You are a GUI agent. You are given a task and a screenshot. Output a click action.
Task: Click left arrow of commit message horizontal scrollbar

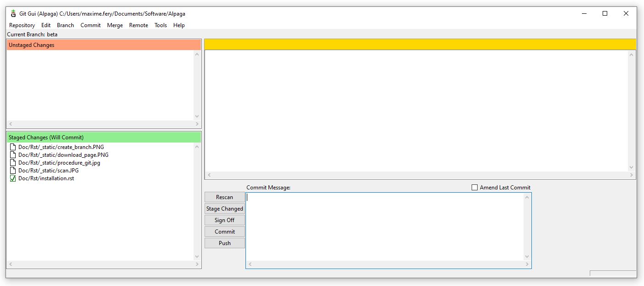pyautogui.click(x=250, y=264)
